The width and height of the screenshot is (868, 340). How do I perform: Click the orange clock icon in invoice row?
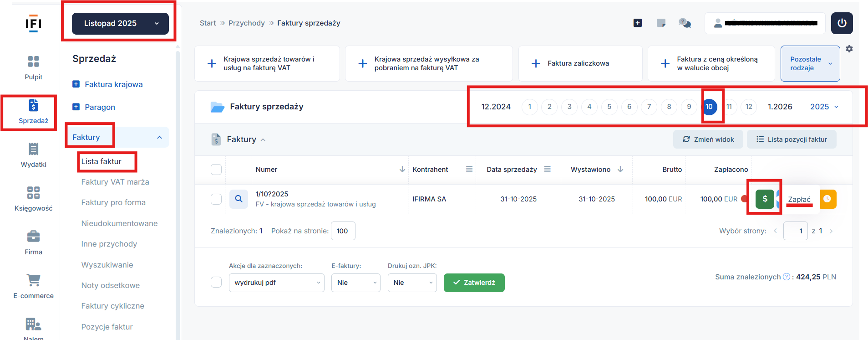point(827,199)
